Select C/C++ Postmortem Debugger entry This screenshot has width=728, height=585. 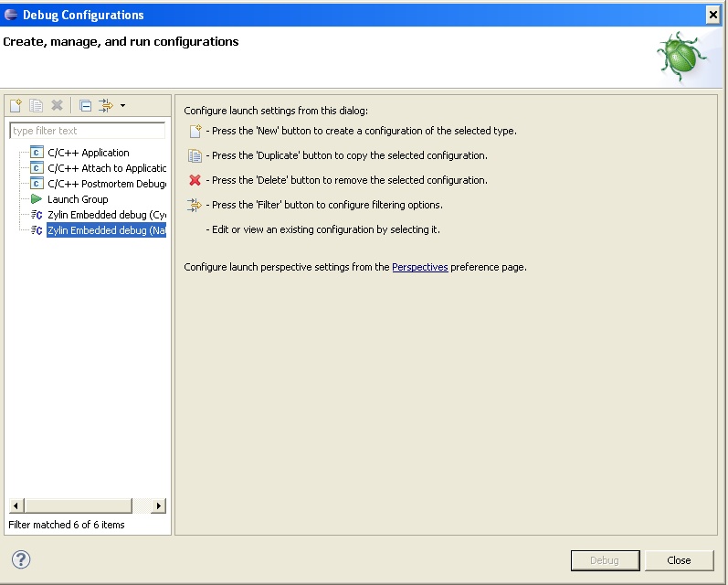tap(106, 184)
